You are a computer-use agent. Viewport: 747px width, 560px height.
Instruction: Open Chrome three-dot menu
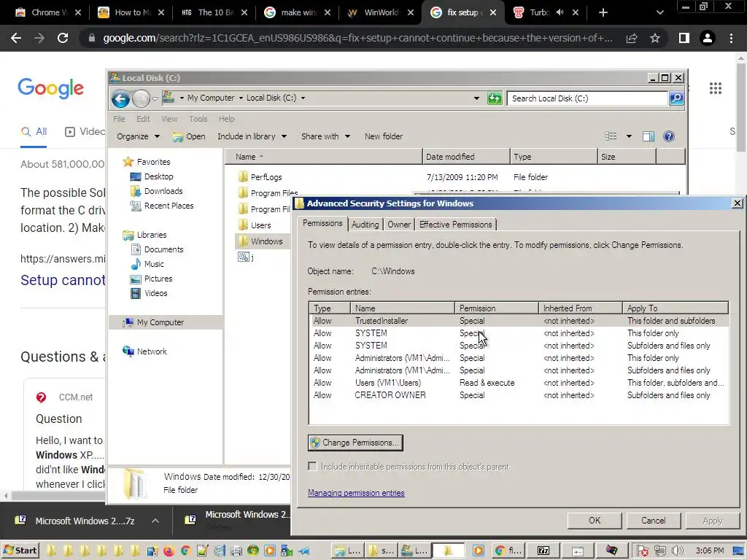(x=731, y=38)
